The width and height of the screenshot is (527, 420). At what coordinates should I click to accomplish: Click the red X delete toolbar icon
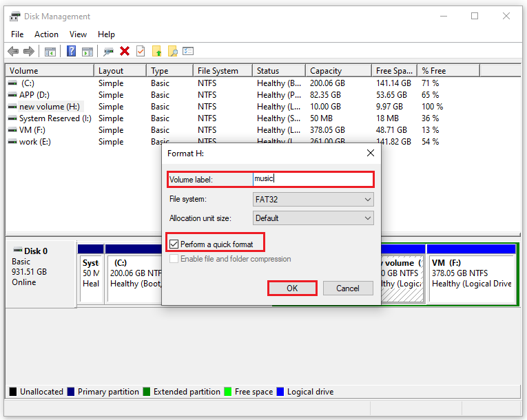pos(125,52)
